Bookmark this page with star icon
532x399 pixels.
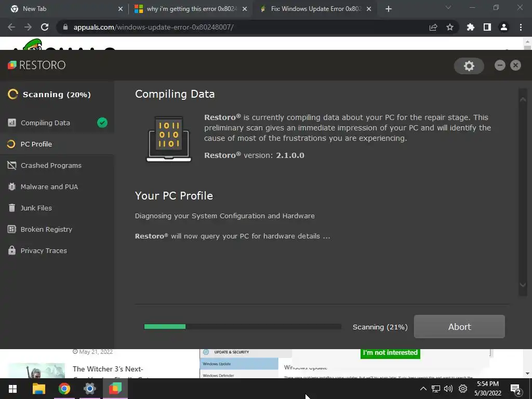pos(450,27)
